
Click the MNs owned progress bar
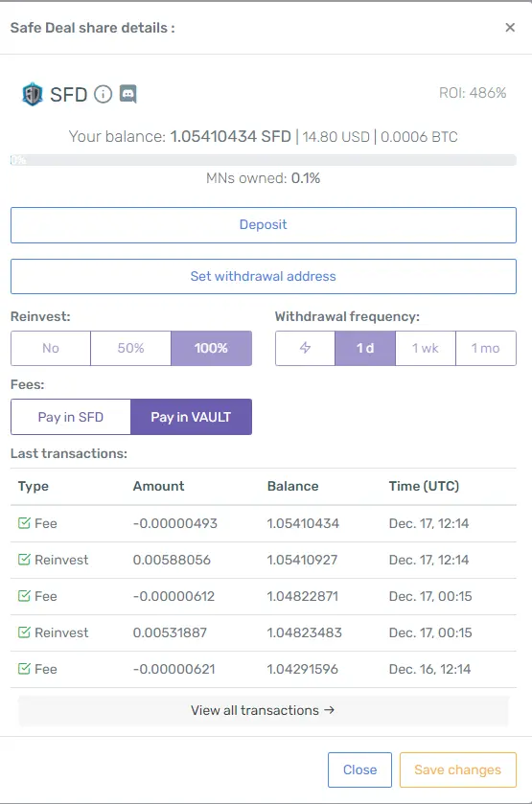[264, 160]
